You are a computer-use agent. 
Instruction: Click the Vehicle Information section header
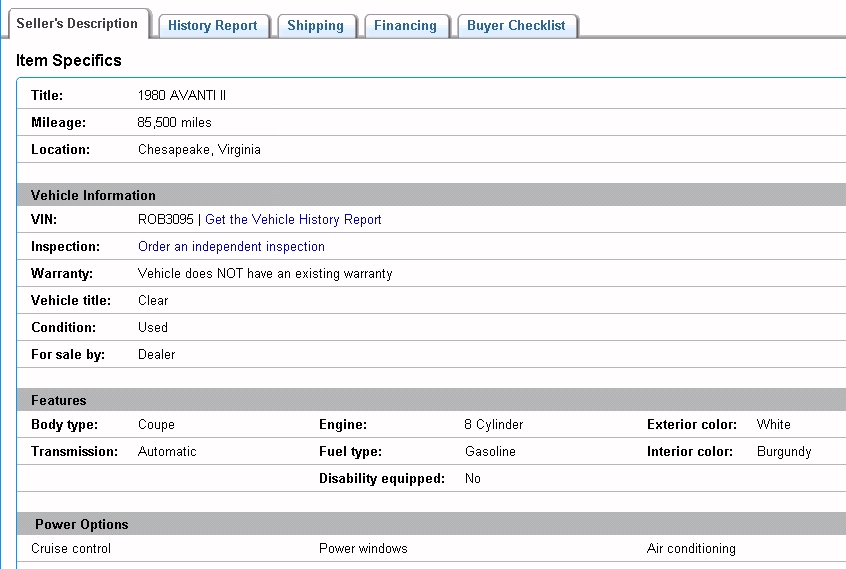point(93,195)
